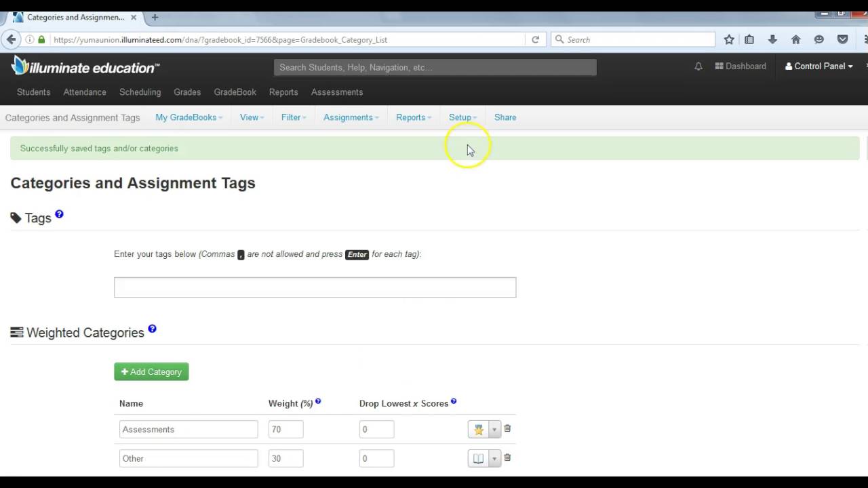Click the notifications bell icon
The height and width of the screenshot is (488, 868).
698,66
